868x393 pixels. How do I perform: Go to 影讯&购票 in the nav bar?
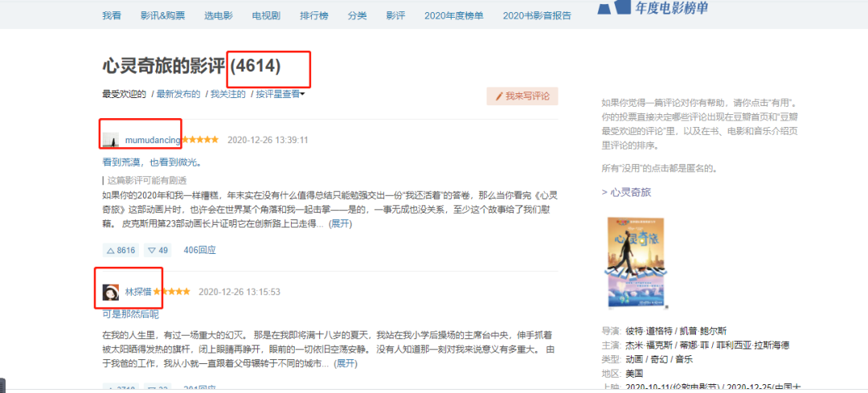[162, 15]
